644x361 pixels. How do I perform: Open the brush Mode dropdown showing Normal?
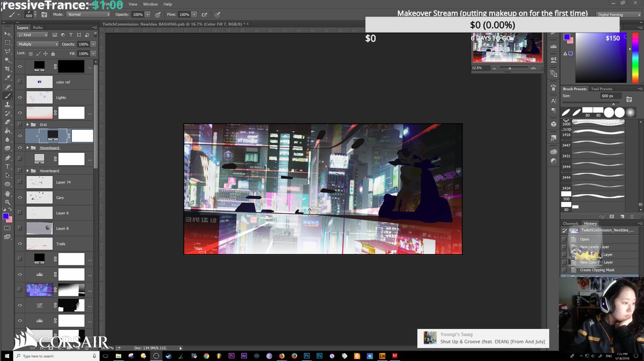coord(88,14)
